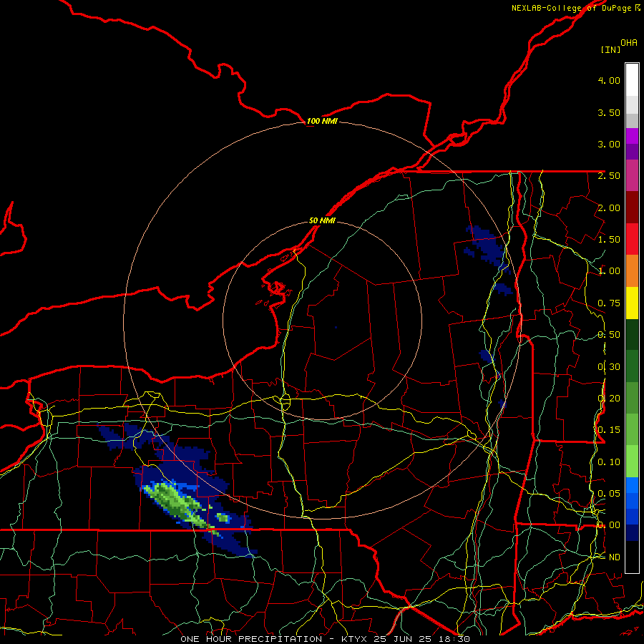Click the 1.00 legend value

point(609,271)
